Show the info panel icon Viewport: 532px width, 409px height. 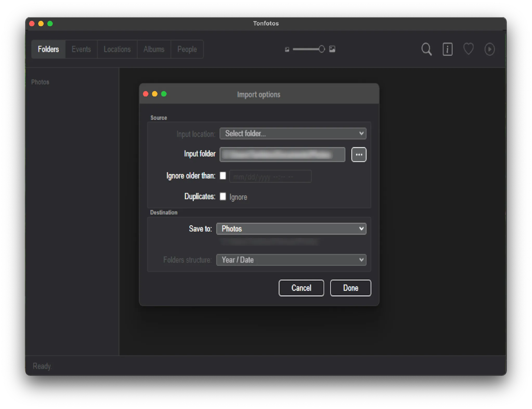447,49
